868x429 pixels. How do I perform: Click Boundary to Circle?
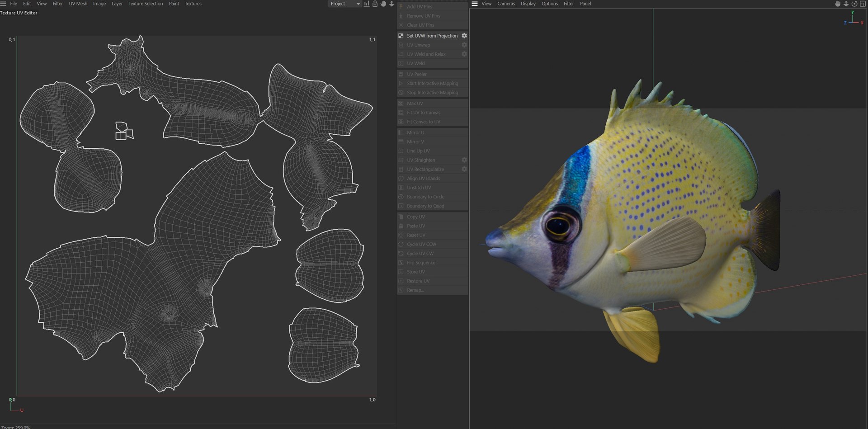coord(432,197)
